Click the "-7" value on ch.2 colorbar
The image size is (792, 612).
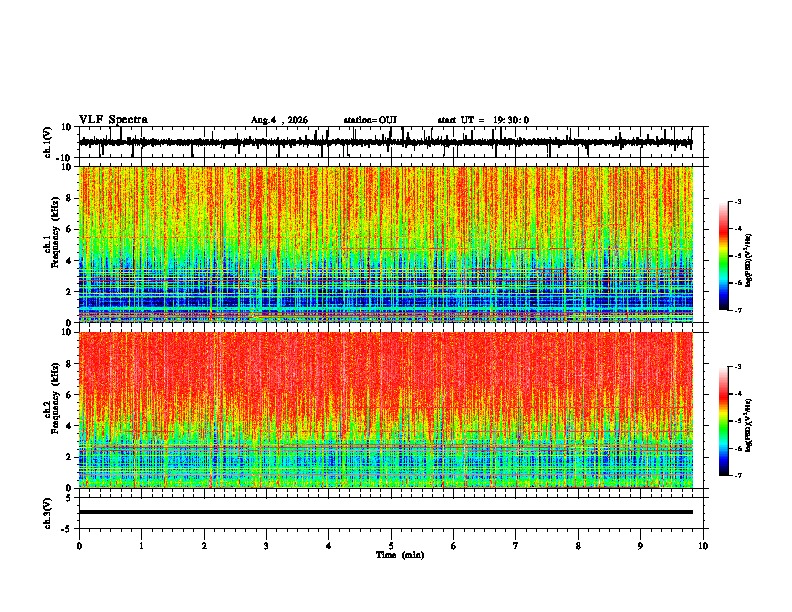(x=737, y=475)
